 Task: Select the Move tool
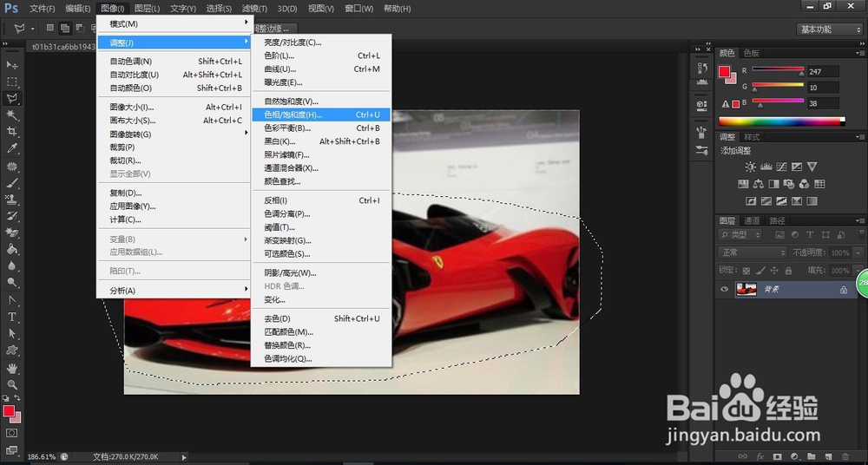pos(11,65)
